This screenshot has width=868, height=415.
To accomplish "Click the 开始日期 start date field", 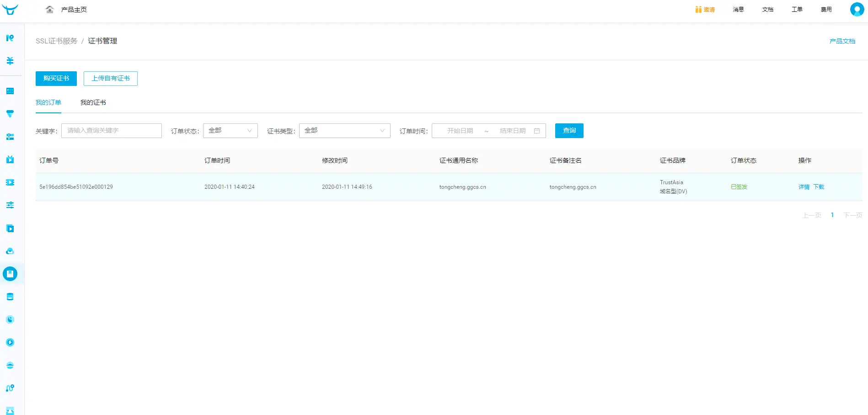I will point(460,131).
